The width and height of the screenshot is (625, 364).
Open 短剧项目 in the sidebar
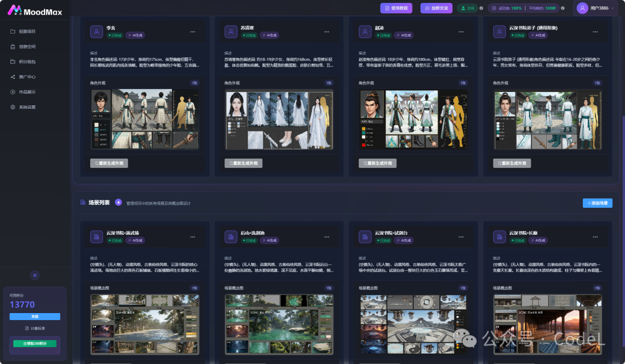pos(27,31)
